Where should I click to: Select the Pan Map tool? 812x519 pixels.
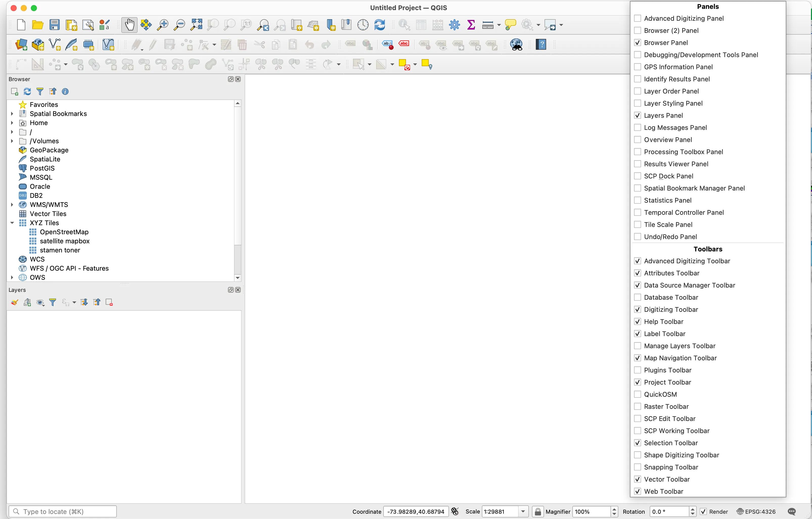129,25
